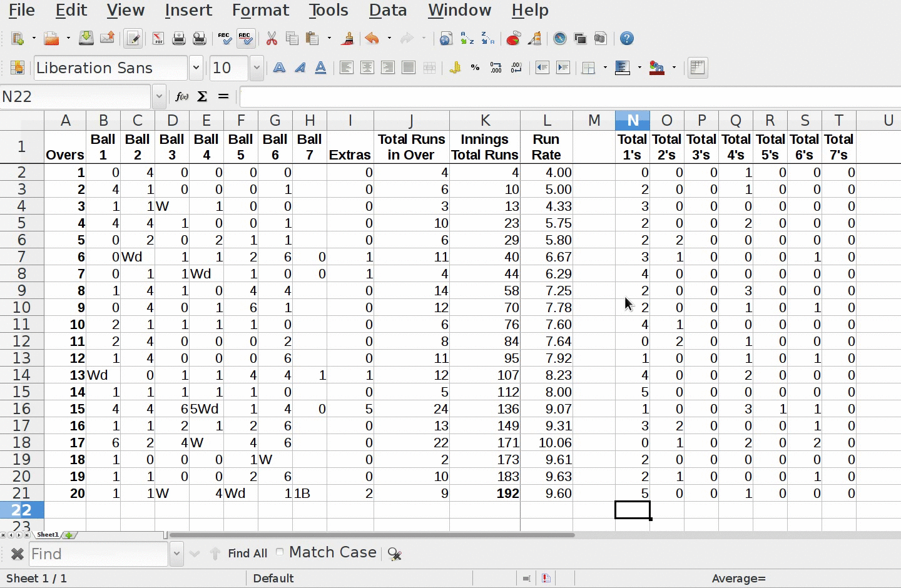Click inside the Find search field
Screen dimensions: 901x588
click(97, 554)
